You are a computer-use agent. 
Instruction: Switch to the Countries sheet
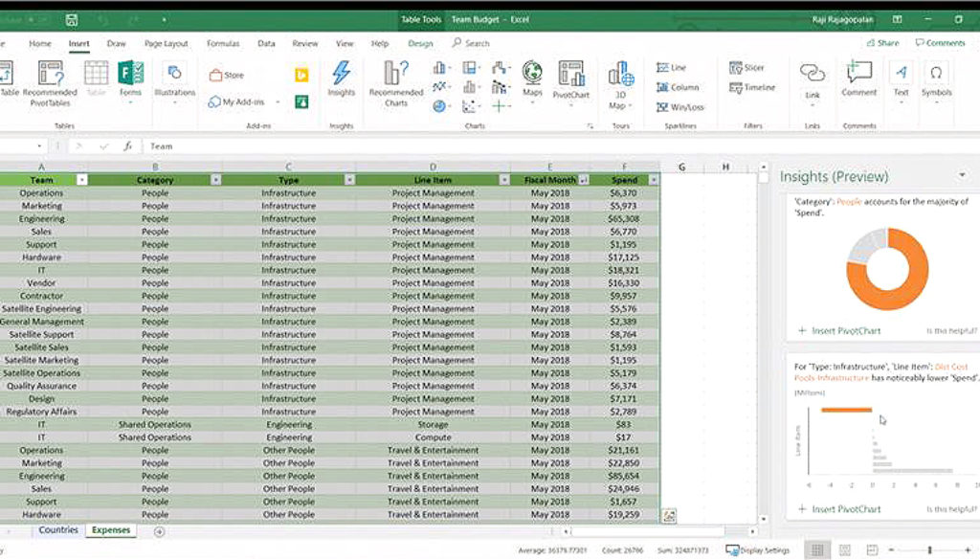point(58,530)
